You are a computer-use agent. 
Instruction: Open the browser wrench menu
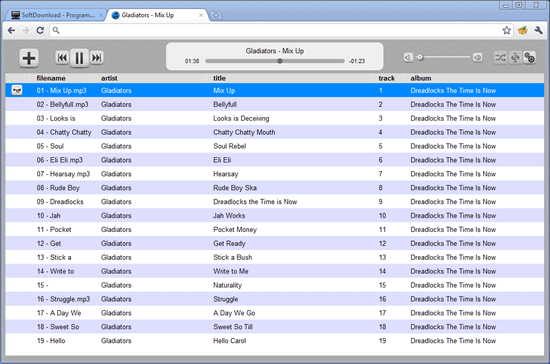[x=538, y=31]
